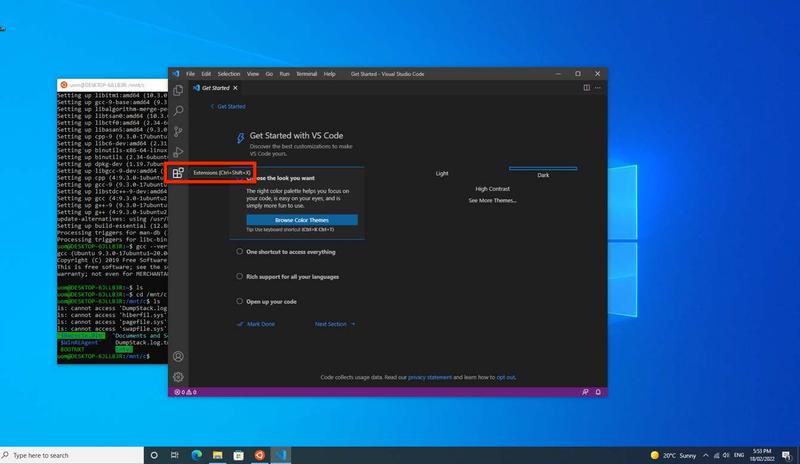Open the Edit menu
The height and width of the screenshot is (464, 800).
point(206,74)
